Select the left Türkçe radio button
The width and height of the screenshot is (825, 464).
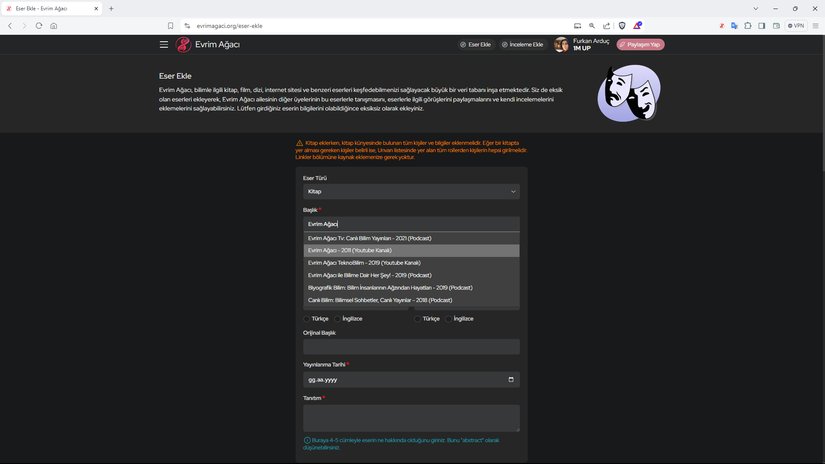[x=307, y=319]
